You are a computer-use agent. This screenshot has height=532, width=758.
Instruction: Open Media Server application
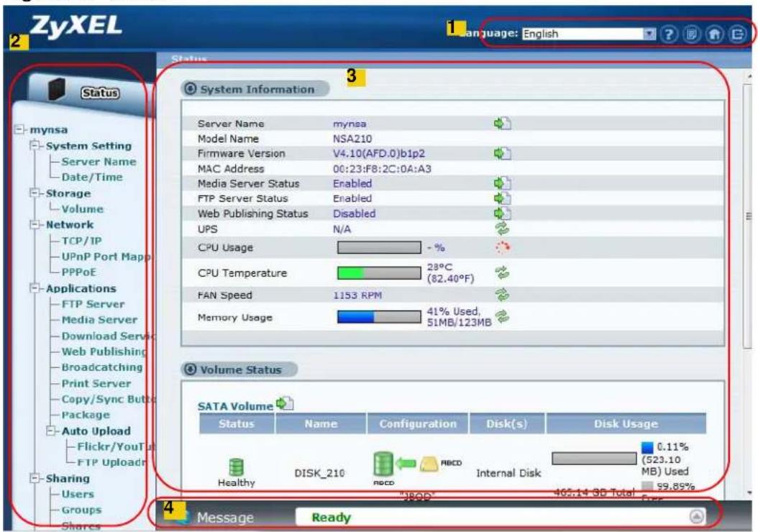click(x=99, y=320)
